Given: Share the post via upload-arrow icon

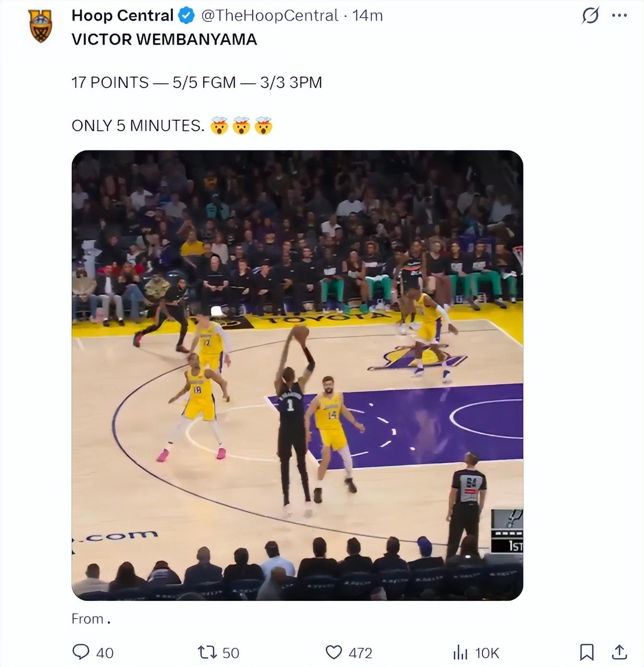Looking at the screenshot, I should coord(620,652).
